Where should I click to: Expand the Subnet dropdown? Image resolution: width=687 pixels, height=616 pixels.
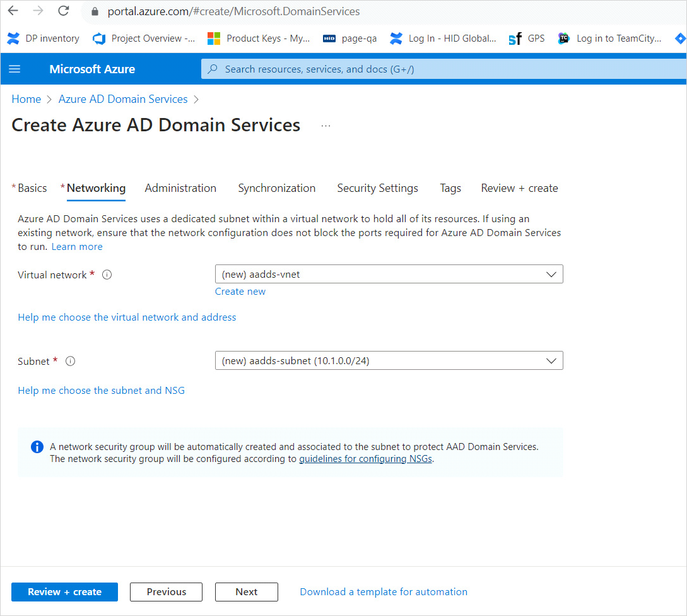click(389, 360)
